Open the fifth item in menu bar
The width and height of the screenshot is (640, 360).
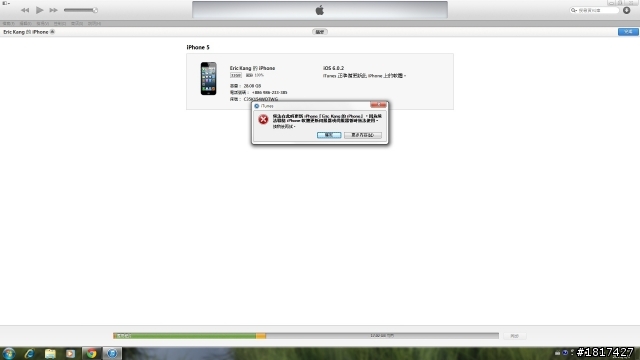(77, 24)
